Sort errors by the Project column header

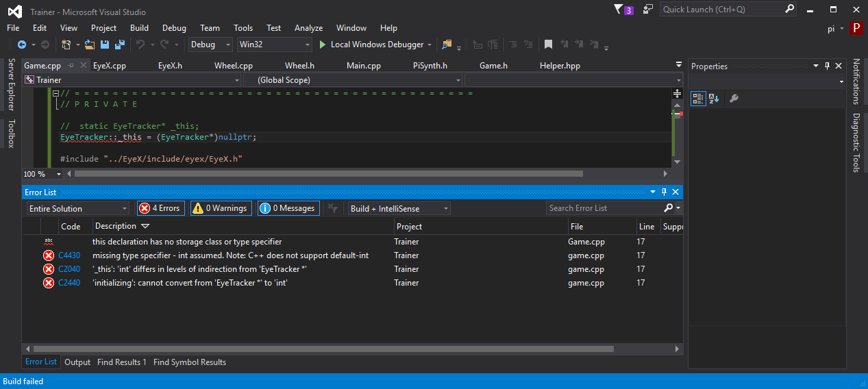coord(480,226)
